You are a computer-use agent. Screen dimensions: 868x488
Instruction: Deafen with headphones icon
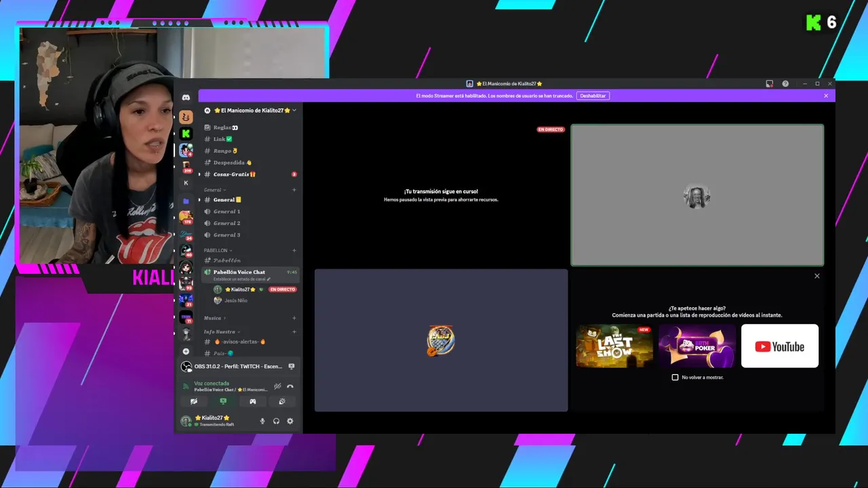pyautogui.click(x=276, y=421)
